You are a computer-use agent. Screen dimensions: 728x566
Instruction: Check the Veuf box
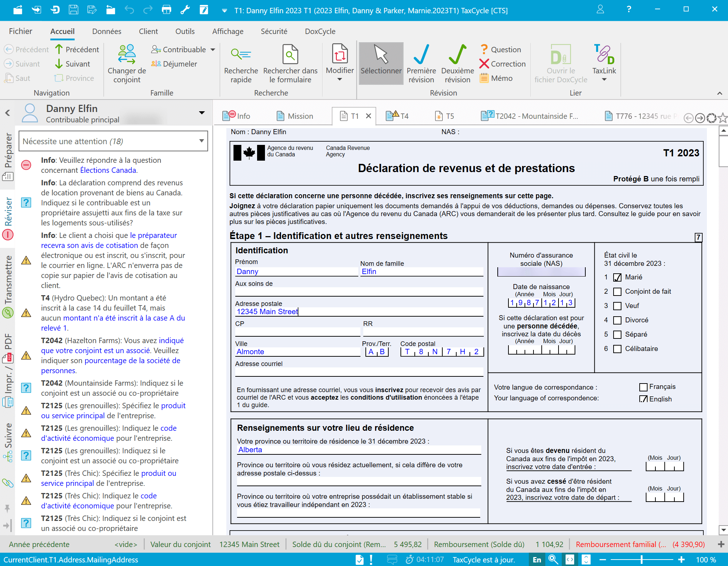(617, 306)
